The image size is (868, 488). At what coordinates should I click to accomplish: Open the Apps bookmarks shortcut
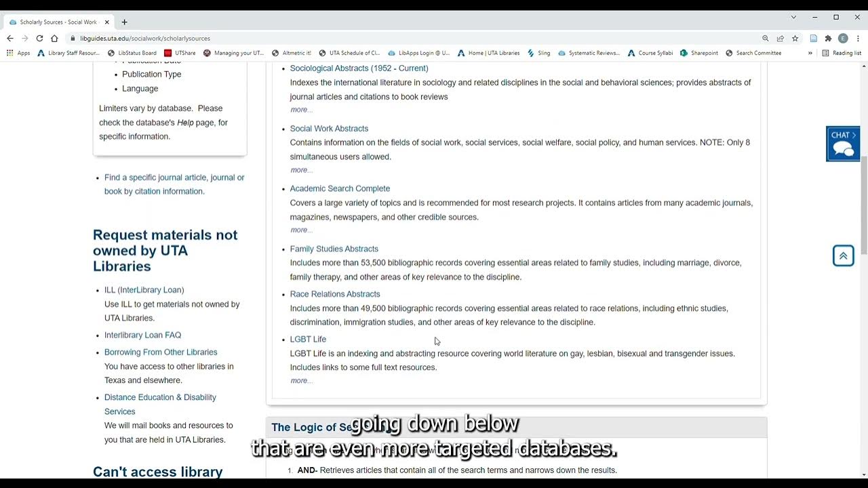click(x=18, y=53)
